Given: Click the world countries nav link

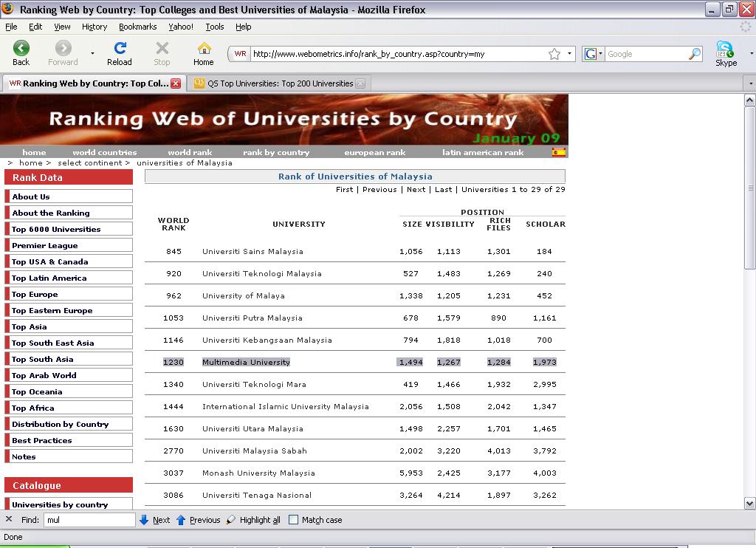Looking at the screenshot, I should (105, 152).
